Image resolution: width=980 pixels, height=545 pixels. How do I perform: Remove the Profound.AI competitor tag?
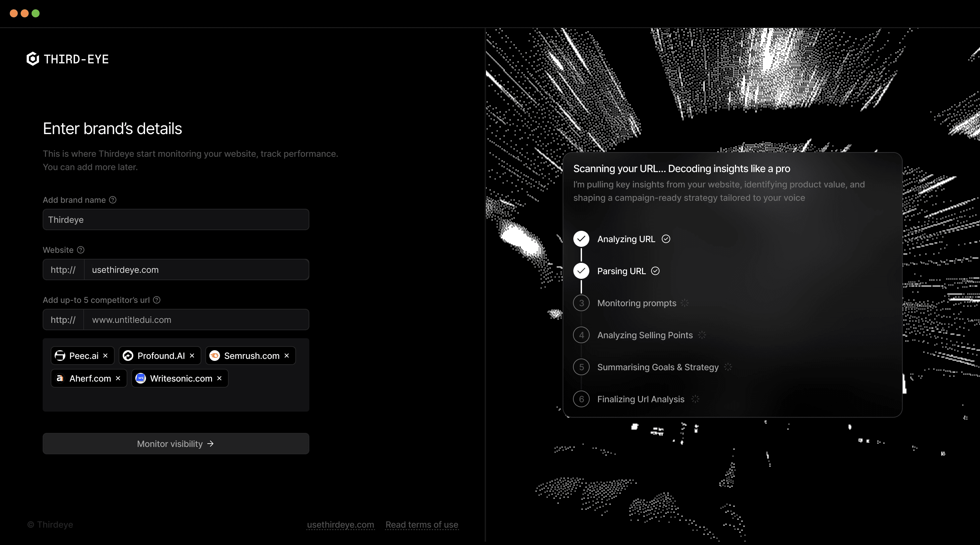coord(192,356)
